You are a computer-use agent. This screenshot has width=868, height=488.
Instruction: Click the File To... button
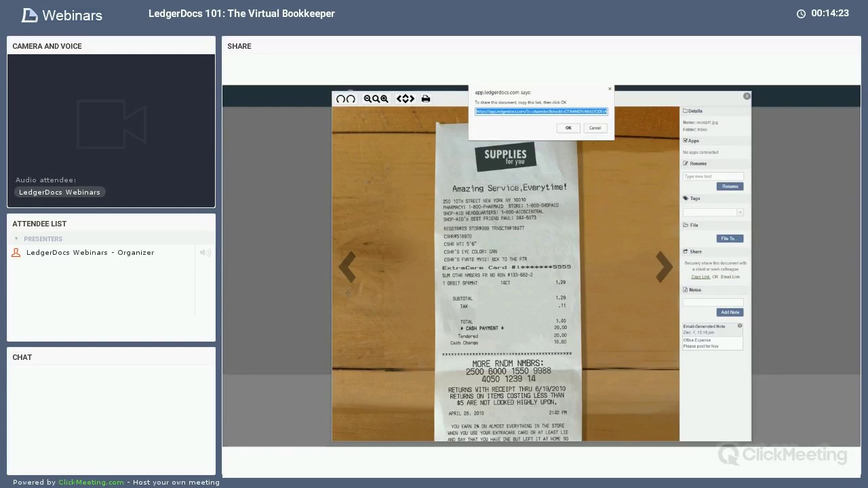[730, 239]
